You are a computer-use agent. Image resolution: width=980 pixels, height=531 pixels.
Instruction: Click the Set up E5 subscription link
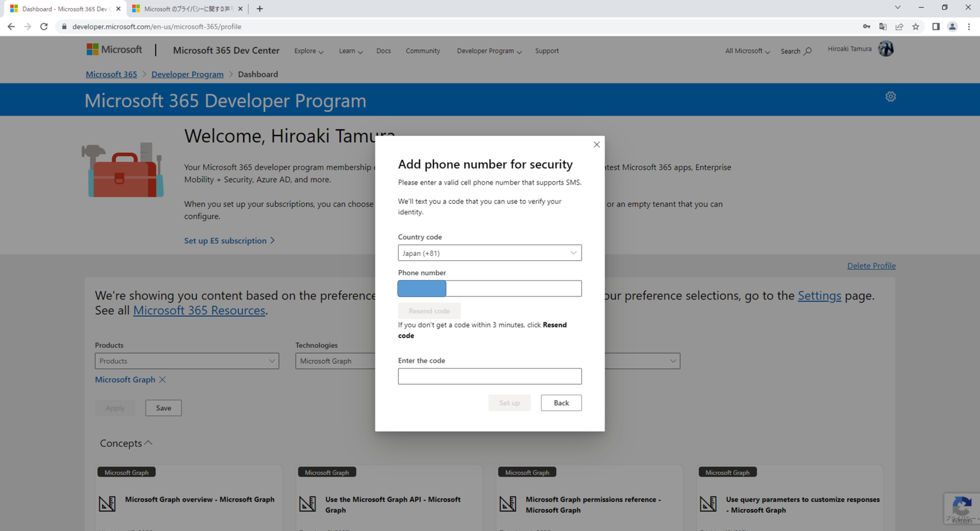(x=225, y=241)
